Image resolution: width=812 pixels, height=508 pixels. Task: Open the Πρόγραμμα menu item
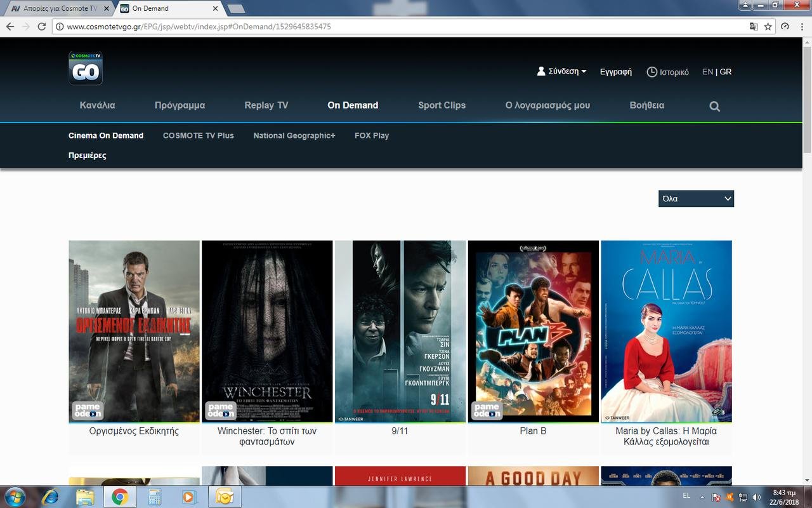pyautogui.click(x=180, y=105)
